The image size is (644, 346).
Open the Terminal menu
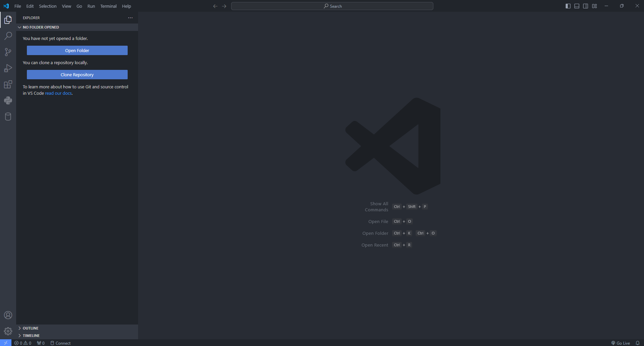[109, 6]
